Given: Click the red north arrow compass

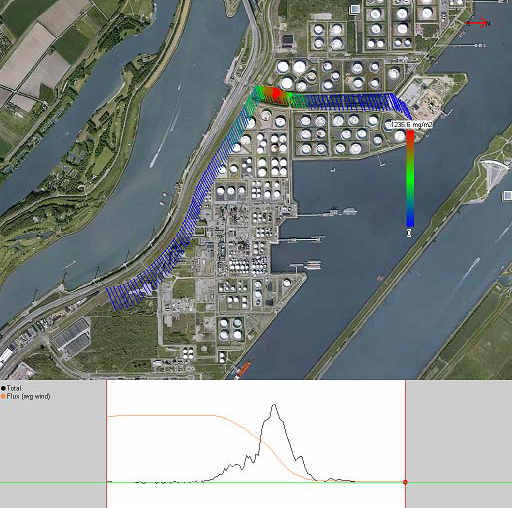Looking at the screenshot, I should point(478,23).
